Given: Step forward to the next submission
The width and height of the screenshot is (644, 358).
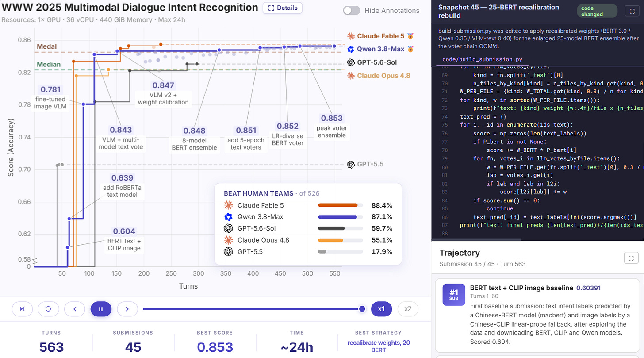Looking at the screenshot, I should click(127, 309).
